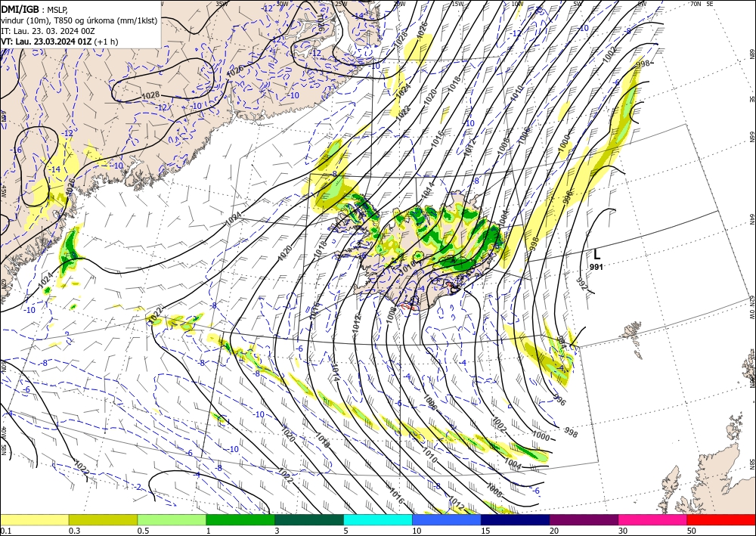This screenshot has width=756, height=536.
Task: Click the '5' legend scale value
Action: coord(346,531)
